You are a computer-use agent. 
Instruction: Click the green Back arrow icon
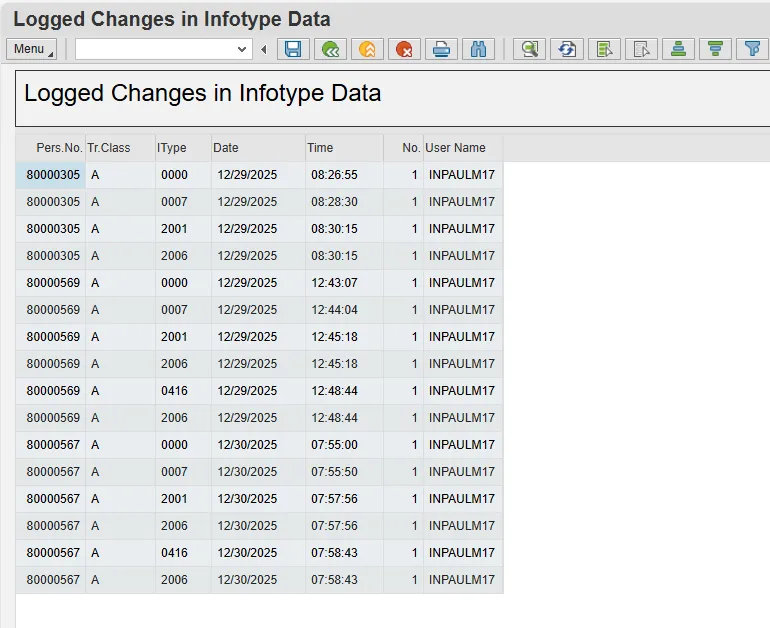330,49
